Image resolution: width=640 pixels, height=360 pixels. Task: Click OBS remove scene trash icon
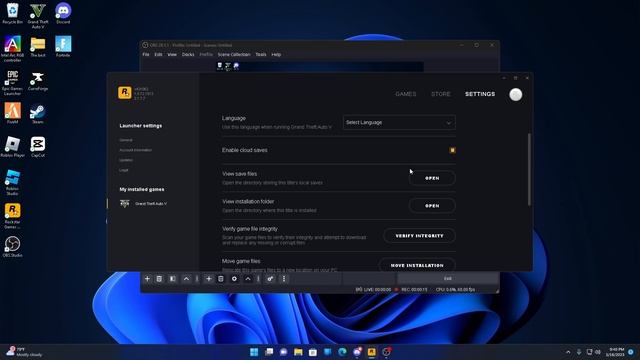(159, 279)
